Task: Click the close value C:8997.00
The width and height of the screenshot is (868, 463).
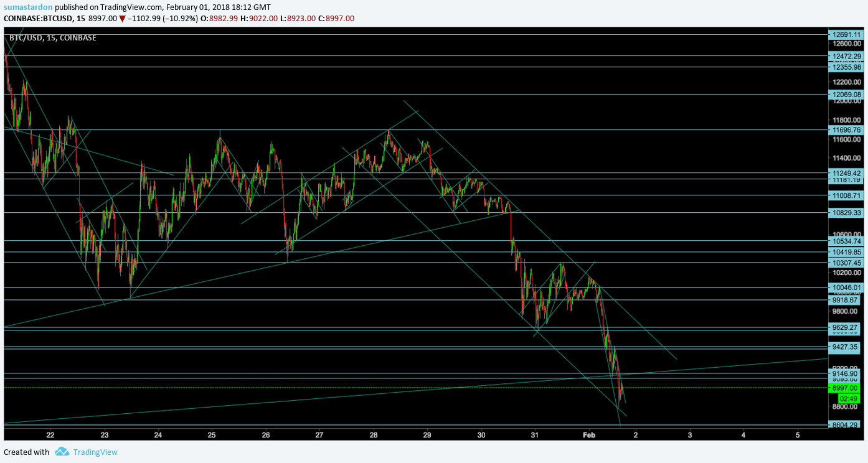Action: 336,19
